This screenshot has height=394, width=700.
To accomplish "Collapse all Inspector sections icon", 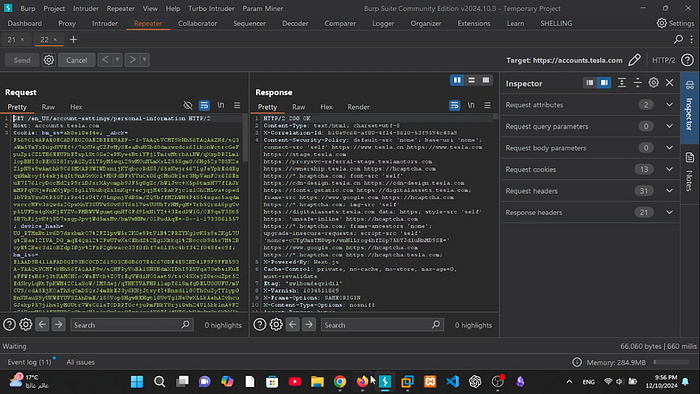I will coord(638,83).
